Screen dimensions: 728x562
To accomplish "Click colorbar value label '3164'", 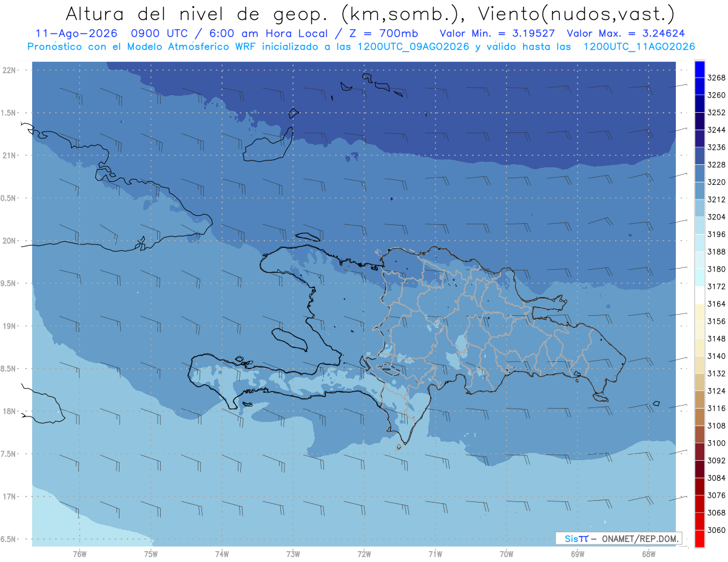I will point(716,304).
